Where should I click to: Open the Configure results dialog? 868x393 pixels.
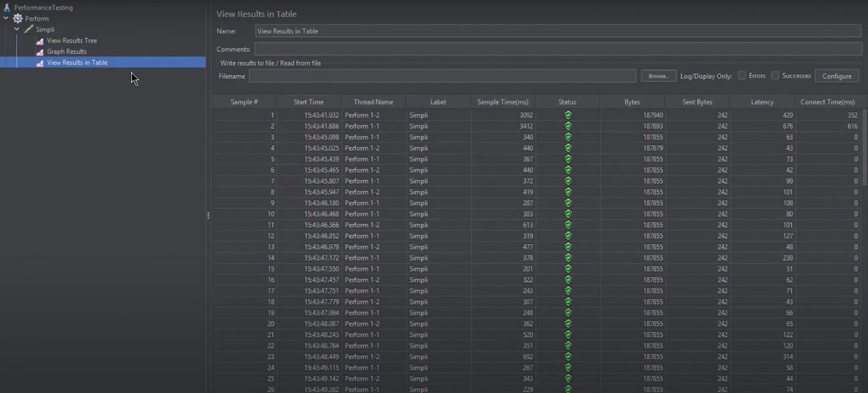(x=836, y=75)
